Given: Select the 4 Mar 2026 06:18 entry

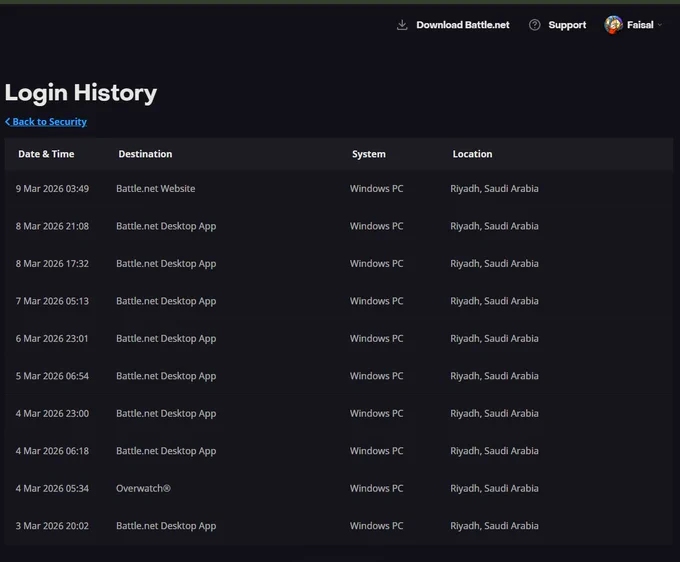Looking at the screenshot, I should [x=339, y=451].
